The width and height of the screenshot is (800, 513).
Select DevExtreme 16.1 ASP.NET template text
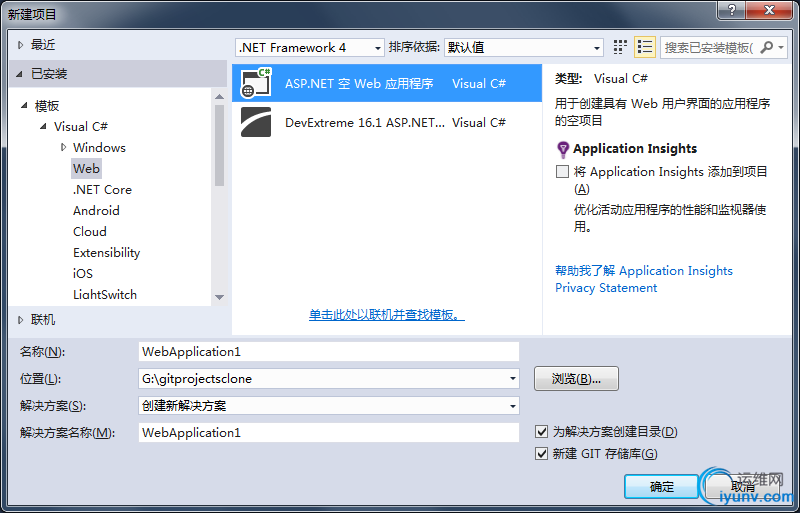[365, 123]
